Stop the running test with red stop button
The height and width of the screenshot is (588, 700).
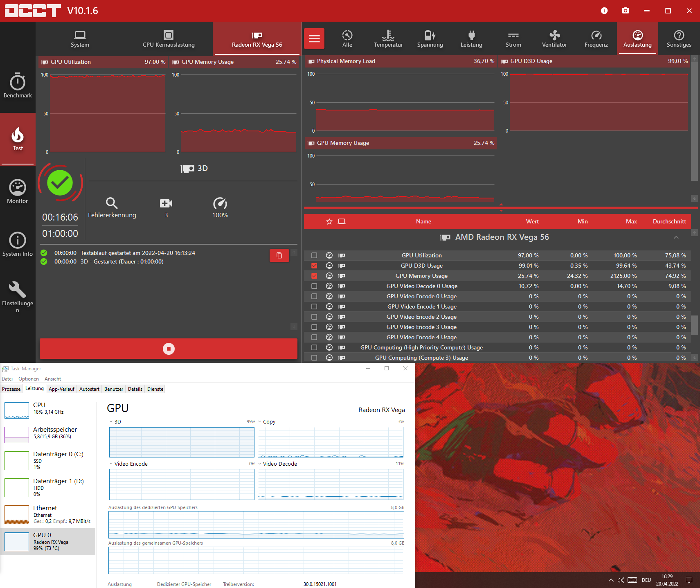click(x=169, y=349)
